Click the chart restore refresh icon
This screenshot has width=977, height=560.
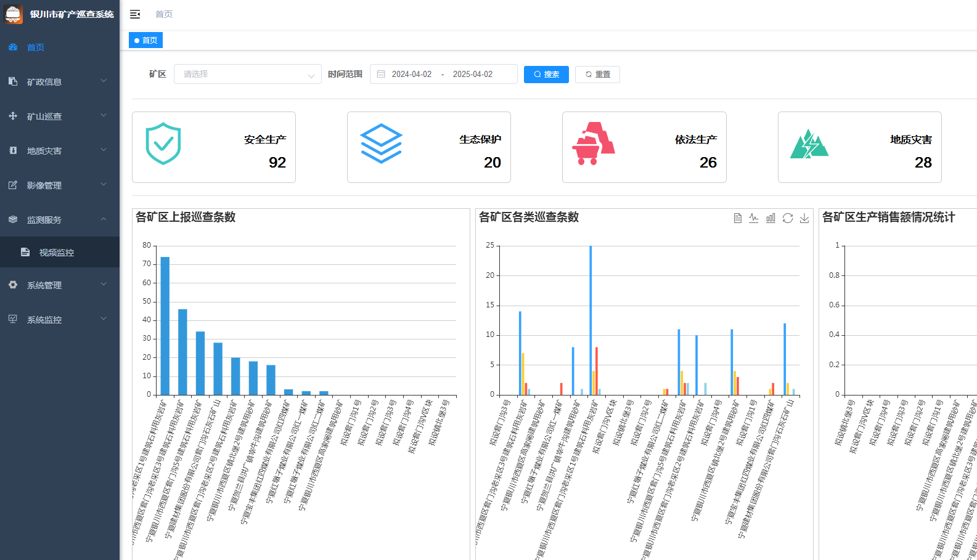pyautogui.click(x=788, y=218)
